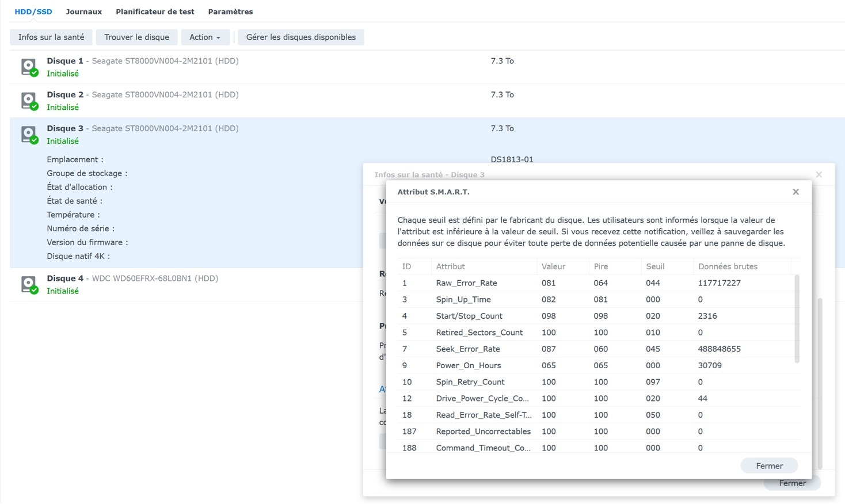Click the DS1813-01 location value
Image resolution: width=845 pixels, height=504 pixels.
tap(512, 159)
